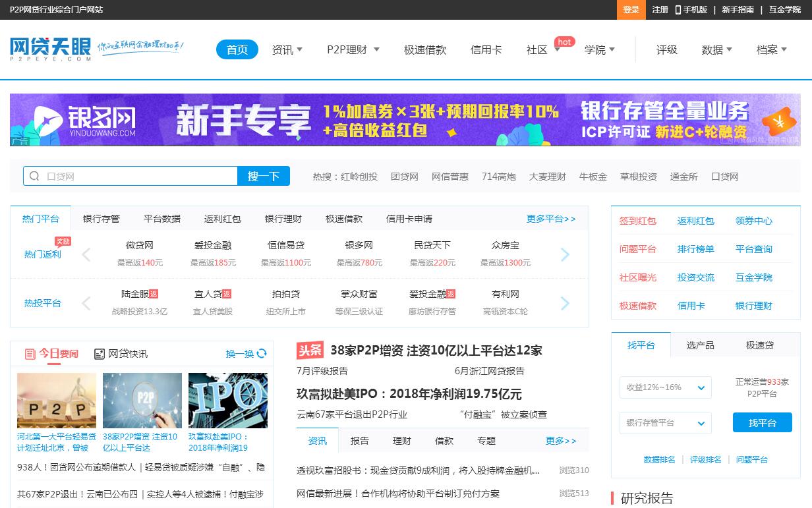The height and width of the screenshot is (508, 812).
Task: Open the 收益12%~16% dropdown
Action: [x=665, y=387]
